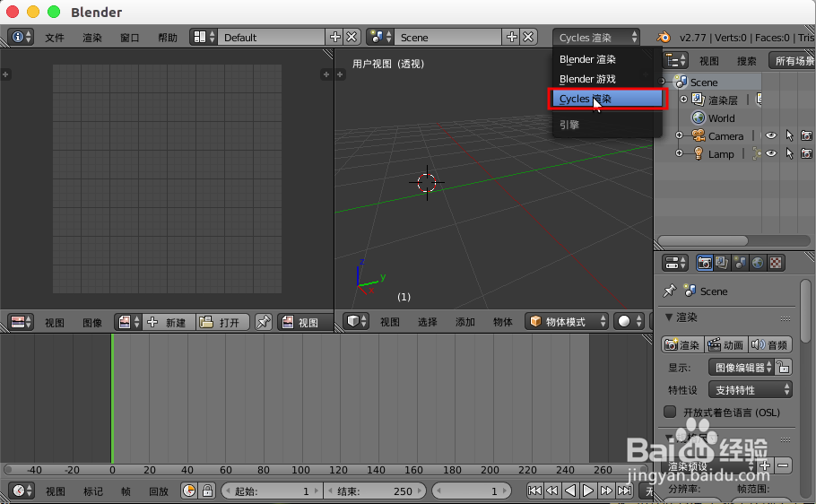Open the 添加 menu in the 3D View header
Viewport: 816px width, 504px height.
[464, 322]
